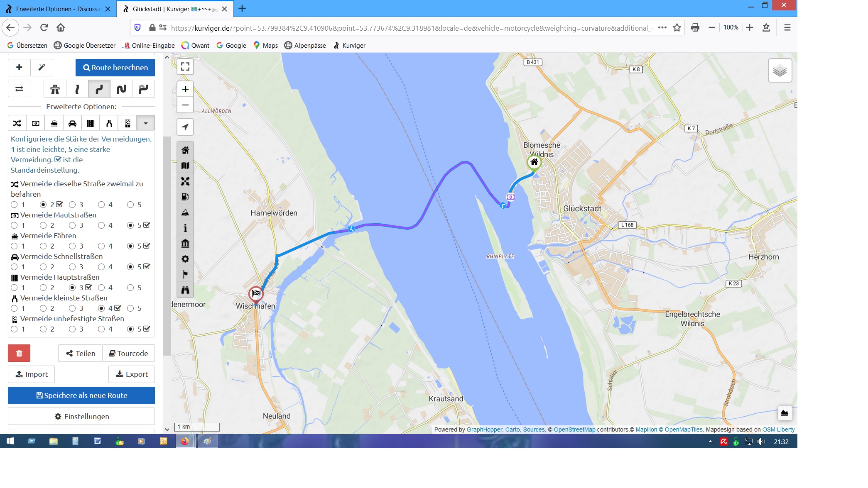Switch to the Erweiterte Optionen browser tab

[58, 9]
